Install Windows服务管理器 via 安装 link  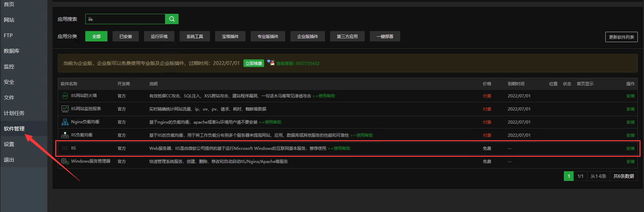coord(631,162)
